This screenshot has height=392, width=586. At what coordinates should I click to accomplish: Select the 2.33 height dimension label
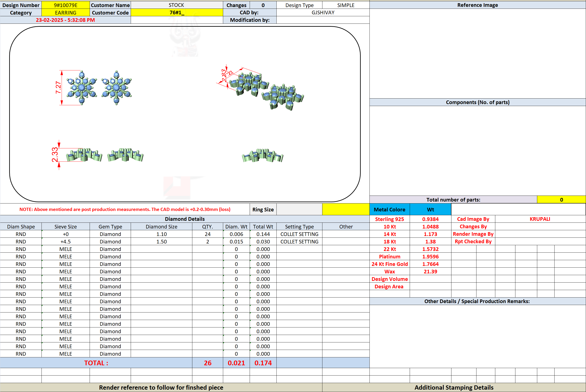tap(55, 155)
